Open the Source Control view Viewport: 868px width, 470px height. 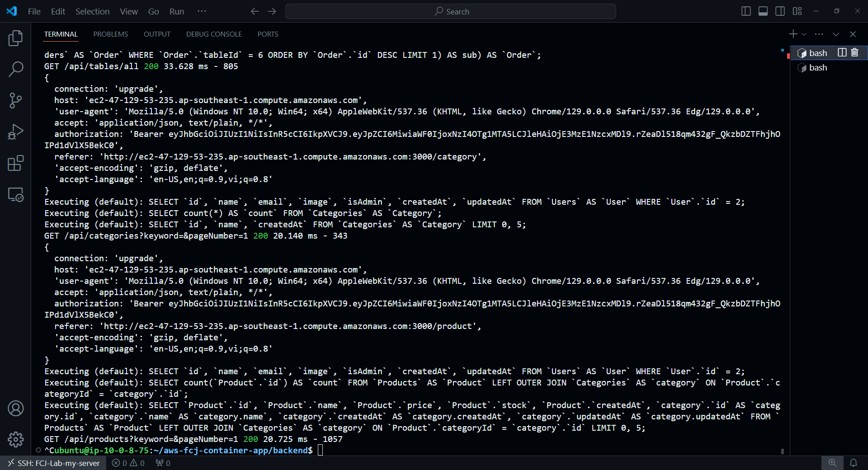click(15, 100)
